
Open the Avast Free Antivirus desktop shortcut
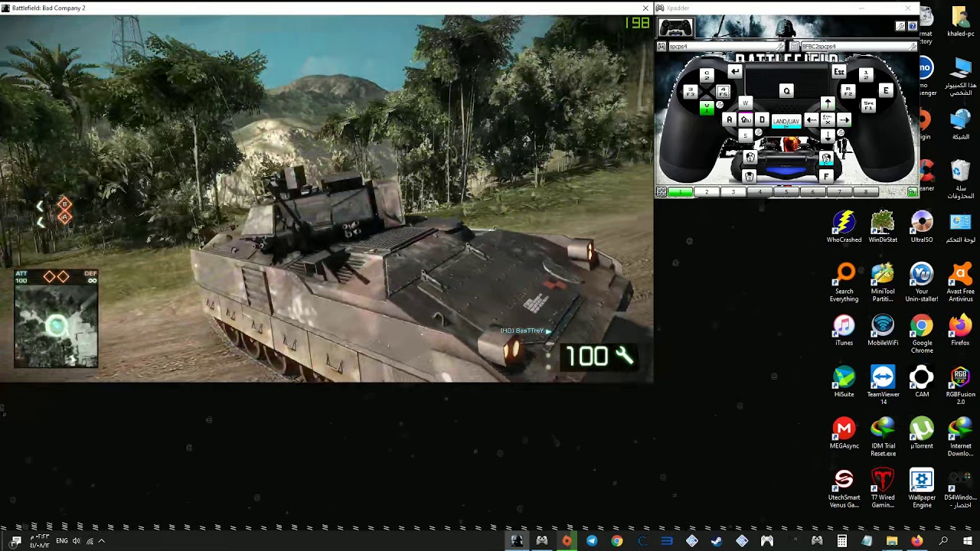click(961, 282)
